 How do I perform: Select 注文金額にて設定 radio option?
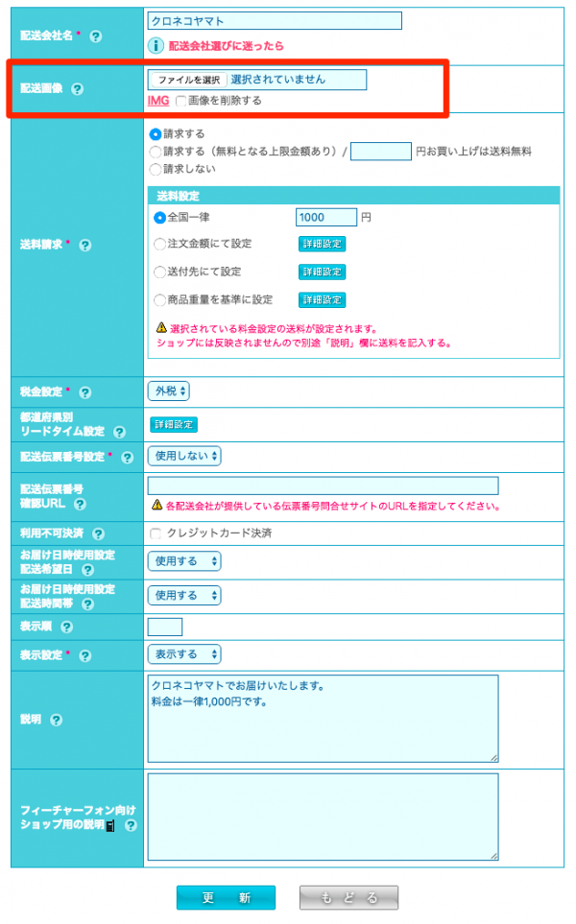coord(159,244)
